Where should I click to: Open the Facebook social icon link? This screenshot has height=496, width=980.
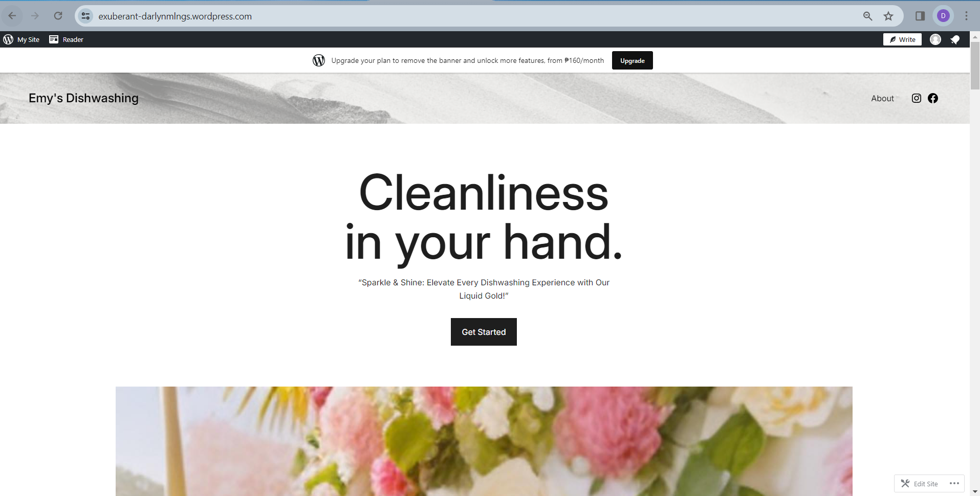[932, 98]
